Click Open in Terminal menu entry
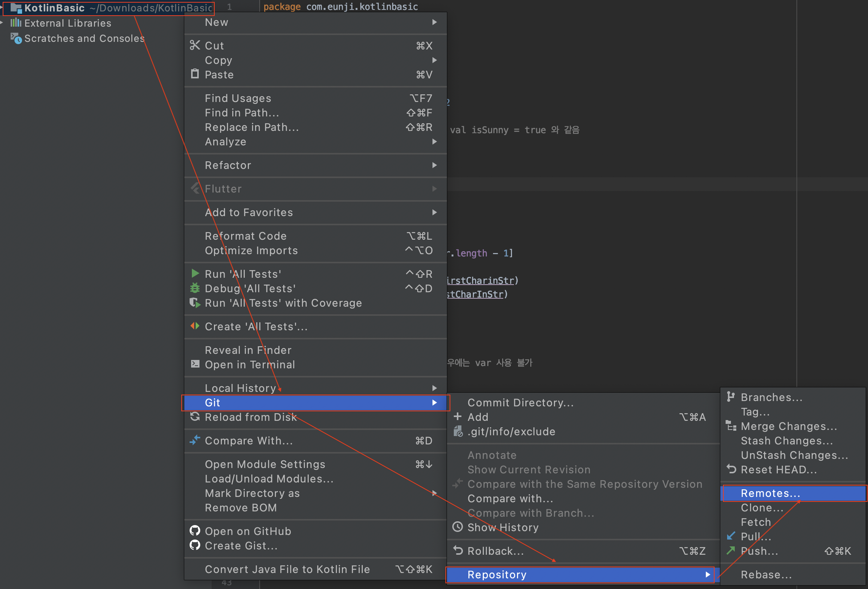The image size is (868, 589). click(250, 365)
